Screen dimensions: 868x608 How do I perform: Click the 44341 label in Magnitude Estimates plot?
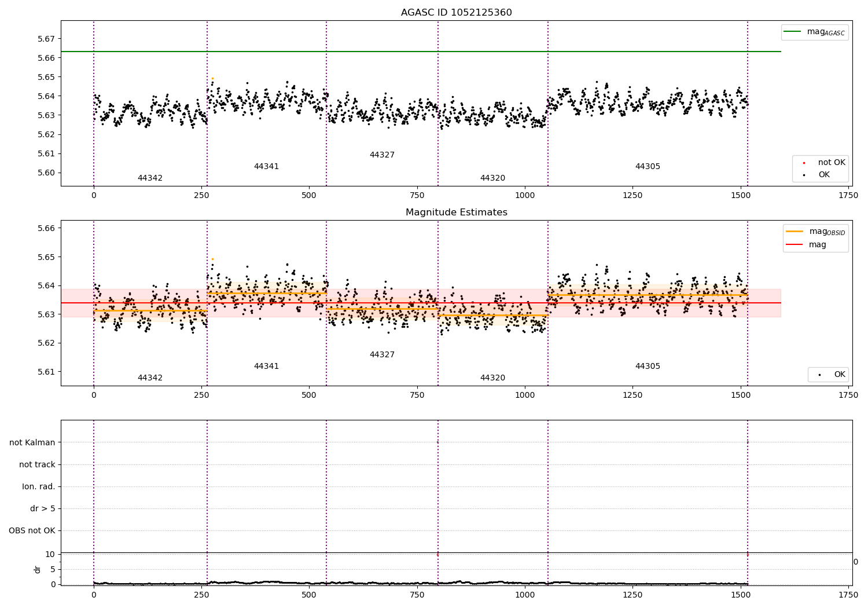(x=266, y=367)
